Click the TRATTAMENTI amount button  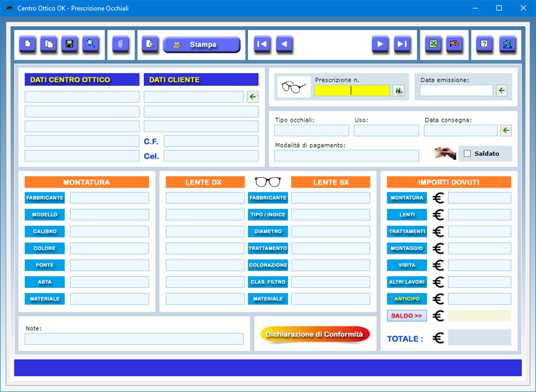click(x=407, y=231)
